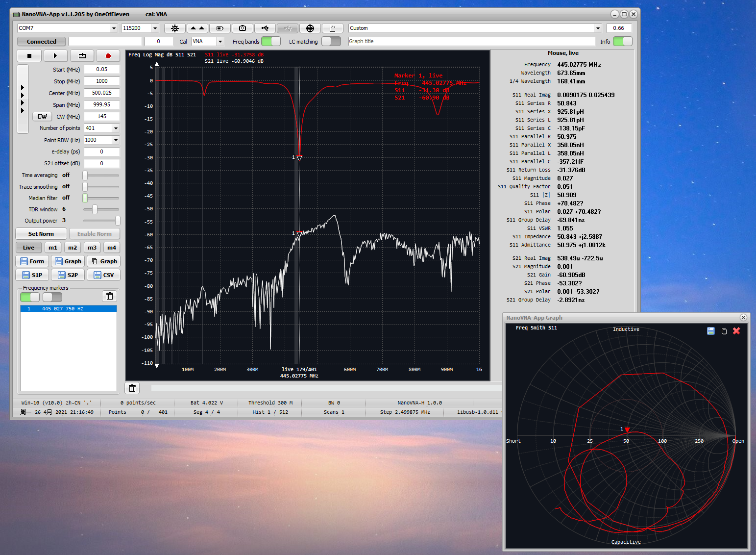The height and width of the screenshot is (555, 756).
Task: Expand the first side panel arrow
Action: pyautogui.click(x=23, y=88)
